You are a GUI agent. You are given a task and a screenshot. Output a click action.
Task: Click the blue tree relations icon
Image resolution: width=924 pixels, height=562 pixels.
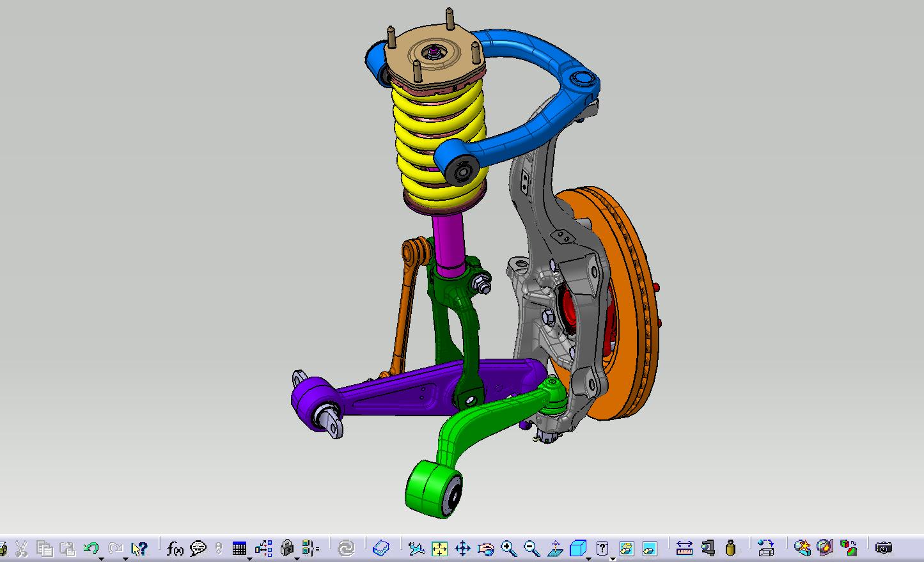263,548
